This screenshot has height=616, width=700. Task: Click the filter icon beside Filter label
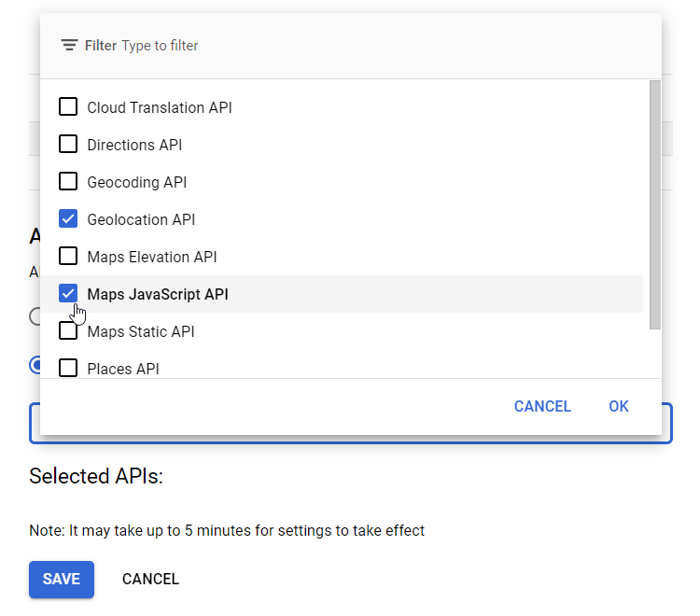pos(69,45)
